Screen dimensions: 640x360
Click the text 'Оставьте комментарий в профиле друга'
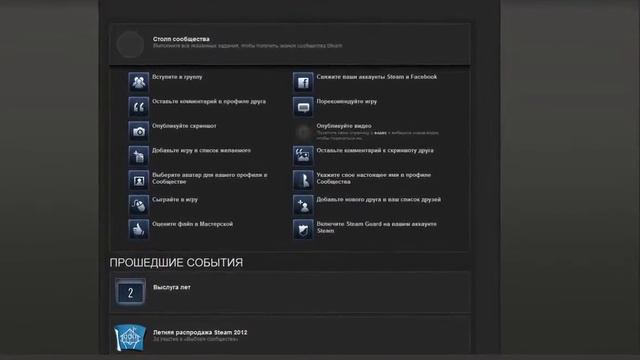pos(209,101)
